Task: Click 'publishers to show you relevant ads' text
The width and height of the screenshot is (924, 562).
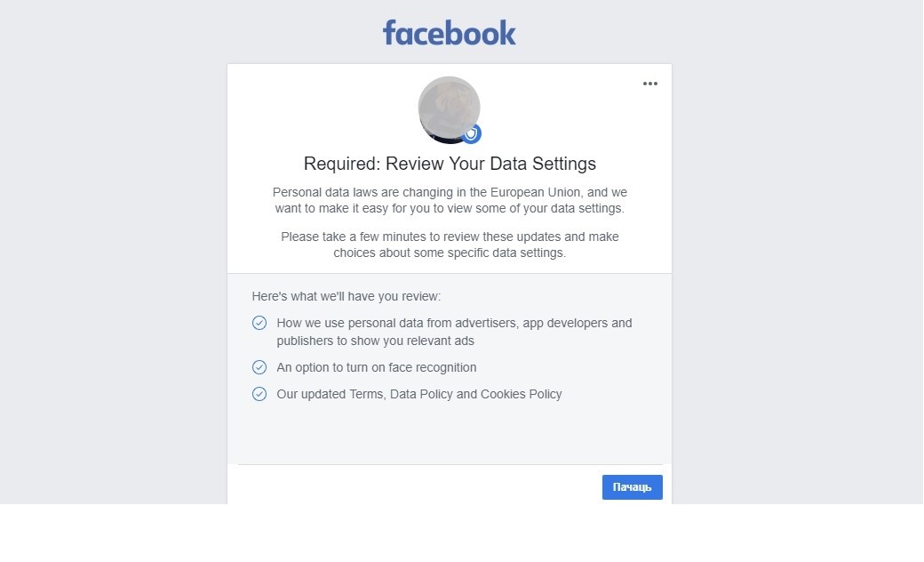Action: 375,341
